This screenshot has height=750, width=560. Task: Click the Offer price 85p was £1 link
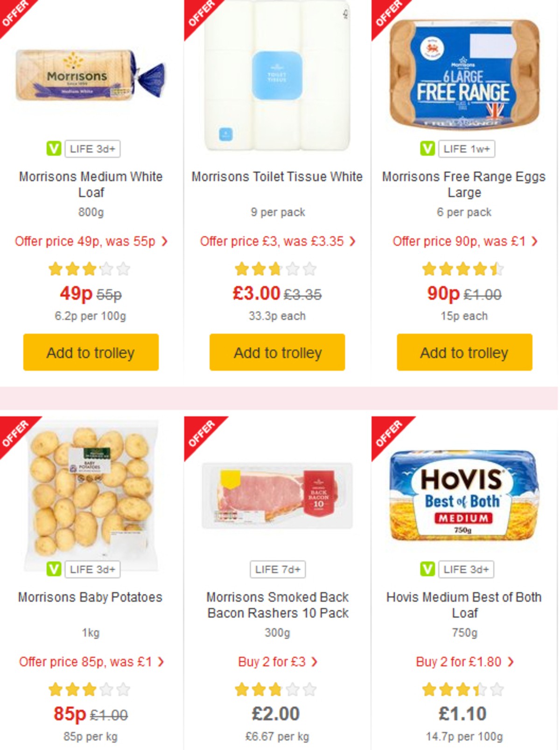tap(91, 662)
